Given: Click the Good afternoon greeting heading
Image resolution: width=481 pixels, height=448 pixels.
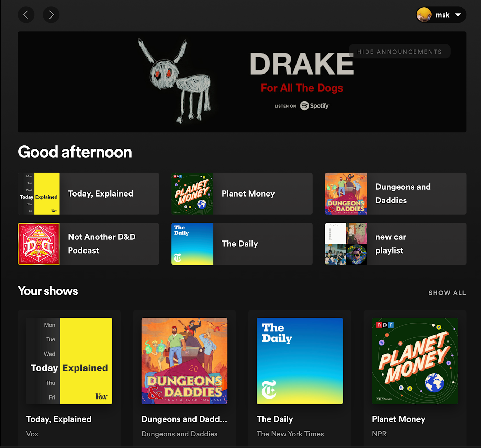Looking at the screenshot, I should tap(75, 152).
